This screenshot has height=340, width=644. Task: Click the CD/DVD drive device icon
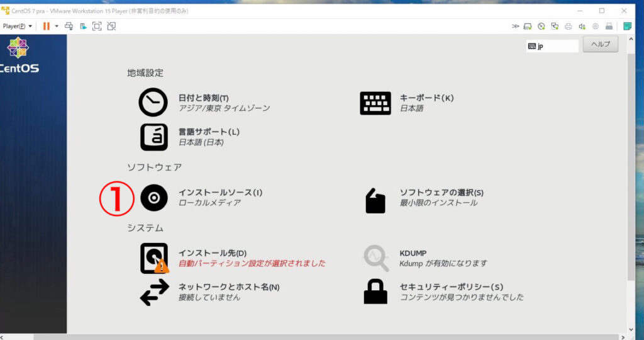click(541, 26)
